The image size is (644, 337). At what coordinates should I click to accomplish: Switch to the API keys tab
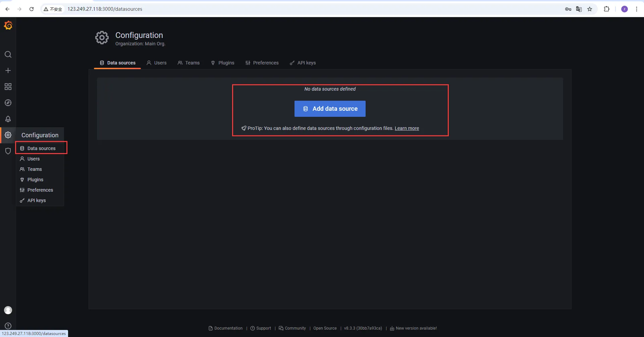point(303,63)
